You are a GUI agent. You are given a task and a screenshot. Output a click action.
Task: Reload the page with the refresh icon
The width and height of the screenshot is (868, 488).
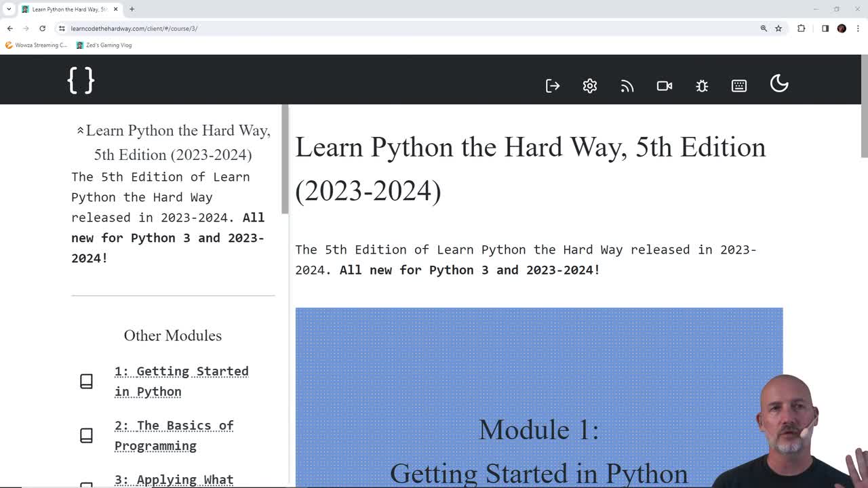tap(42, 28)
